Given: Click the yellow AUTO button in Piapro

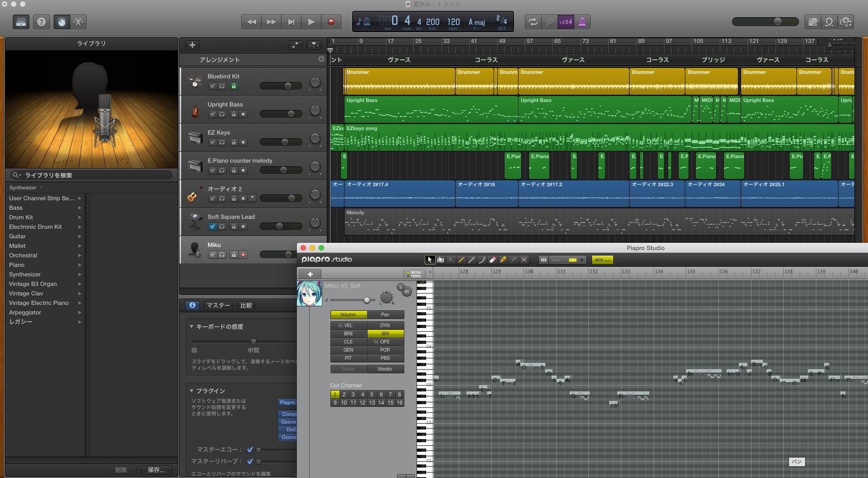Looking at the screenshot, I should pos(602,260).
